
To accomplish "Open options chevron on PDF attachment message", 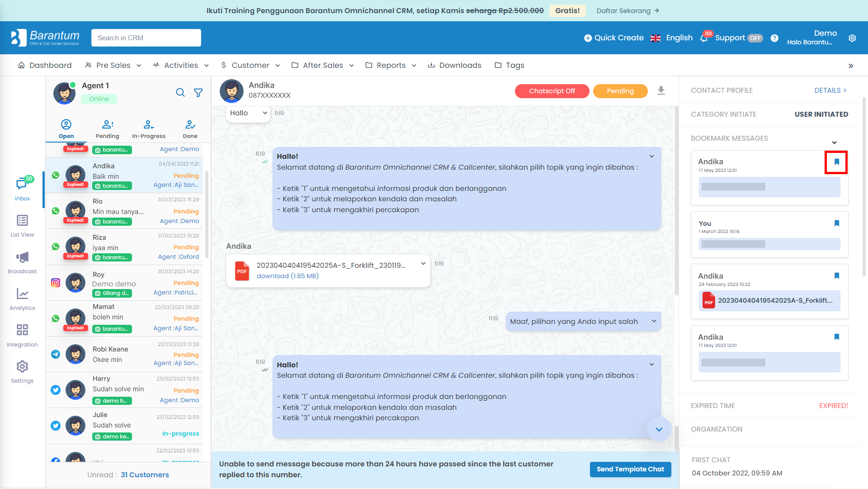I will (x=423, y=264).
